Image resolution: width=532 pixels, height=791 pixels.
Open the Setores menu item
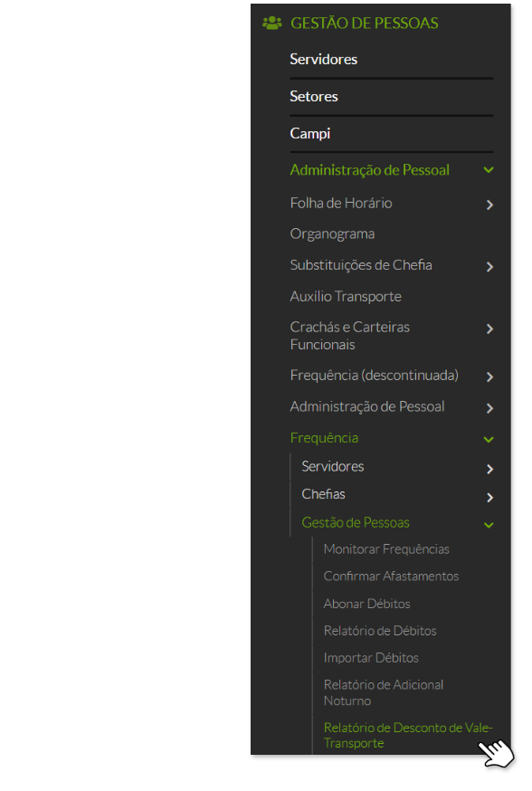click(x=314, y=96)
